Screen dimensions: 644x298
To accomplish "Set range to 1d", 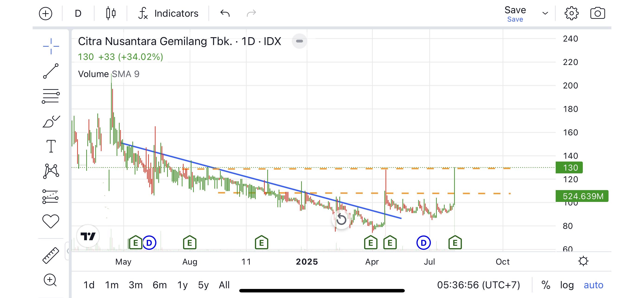I will [89, 285].
